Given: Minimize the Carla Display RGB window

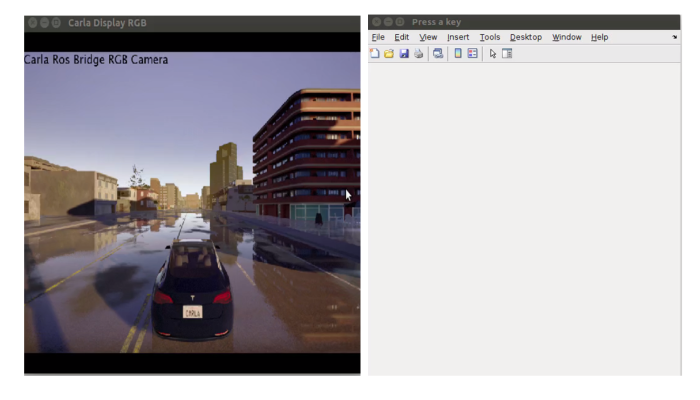Looking at the screenshot, I should click(x=44, y=23).
